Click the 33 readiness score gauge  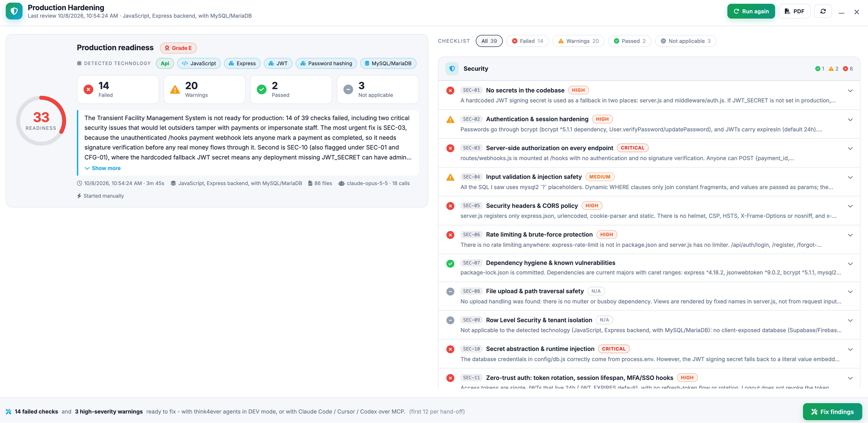pos(41,121)
